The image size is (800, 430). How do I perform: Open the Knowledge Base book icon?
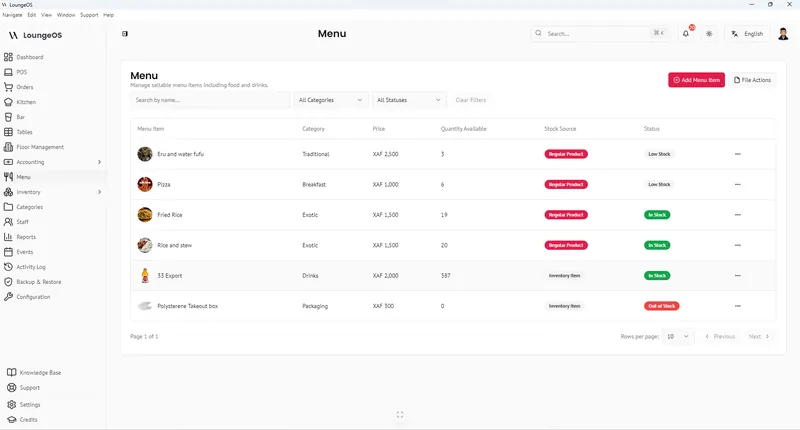[12, 372]
